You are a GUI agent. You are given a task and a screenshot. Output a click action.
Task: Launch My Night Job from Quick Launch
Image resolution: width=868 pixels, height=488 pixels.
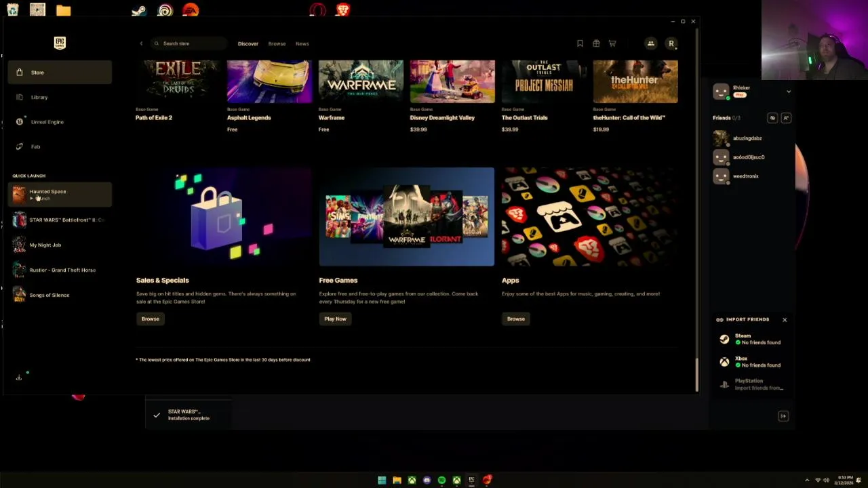coord(60,245)
